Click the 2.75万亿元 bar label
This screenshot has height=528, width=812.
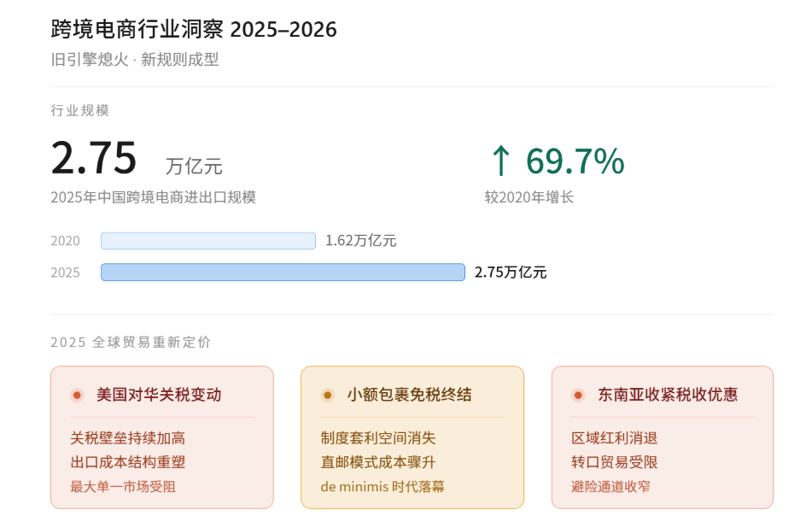point(511,273)
